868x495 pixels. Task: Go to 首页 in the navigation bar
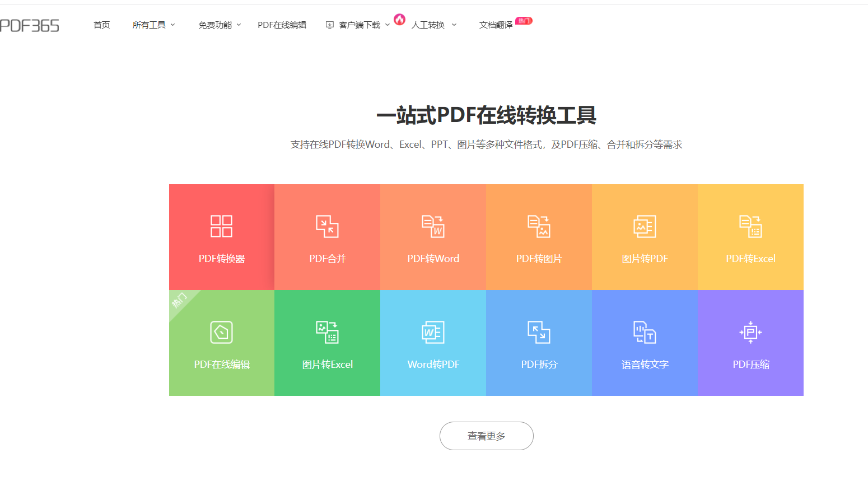coord(101,25)
